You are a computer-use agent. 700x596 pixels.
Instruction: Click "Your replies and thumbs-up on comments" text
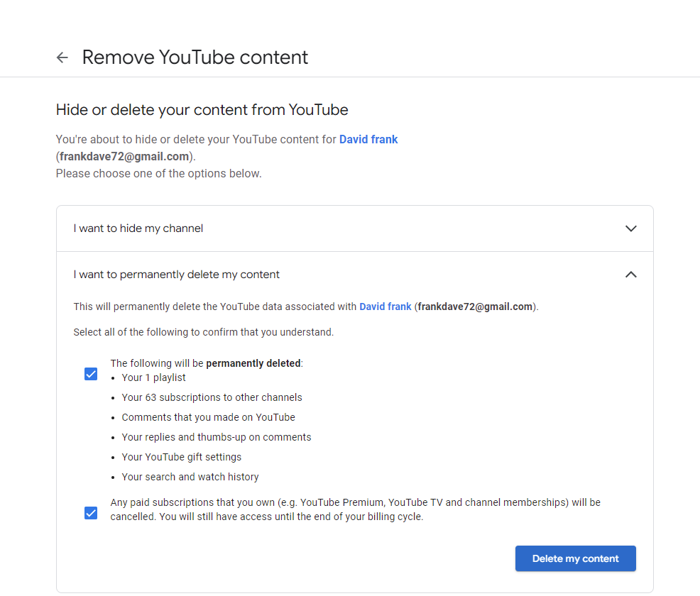coord(217,437)
